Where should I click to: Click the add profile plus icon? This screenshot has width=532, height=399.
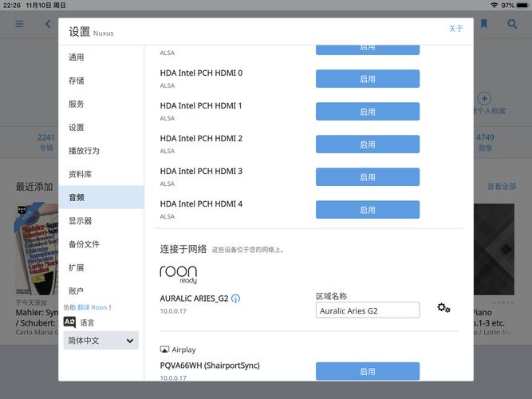pos(484,99)
